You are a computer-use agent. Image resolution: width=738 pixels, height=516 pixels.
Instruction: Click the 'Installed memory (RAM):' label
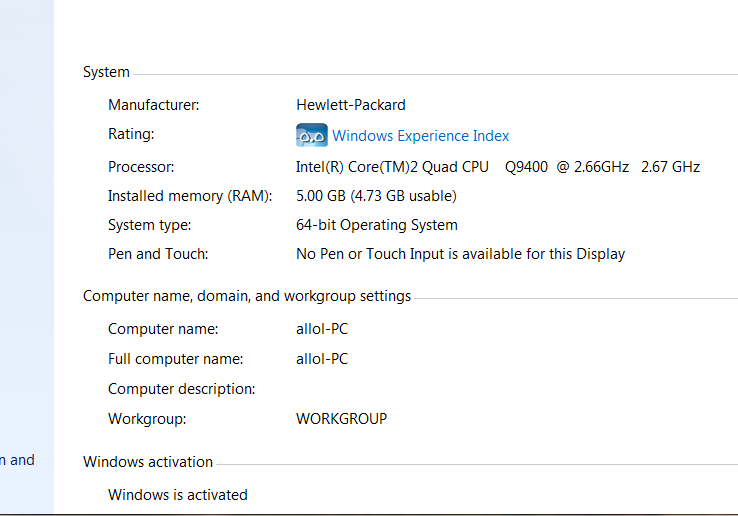(x=190, y=196)
